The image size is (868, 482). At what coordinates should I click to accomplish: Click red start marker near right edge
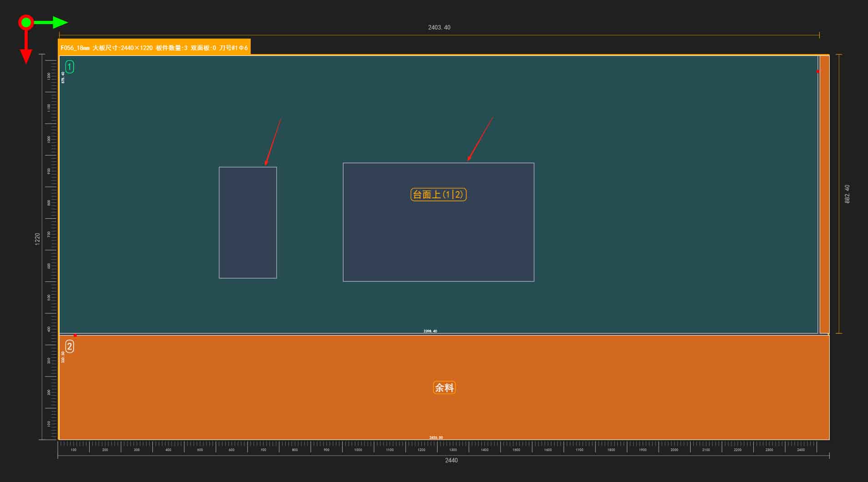818,71
